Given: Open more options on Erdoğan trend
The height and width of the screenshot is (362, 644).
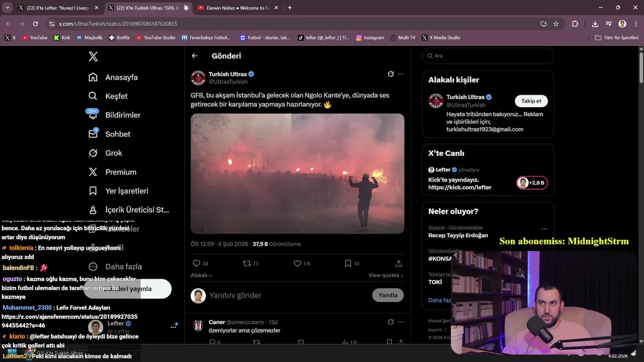Looking at the screenshot, I should (544, 228).
